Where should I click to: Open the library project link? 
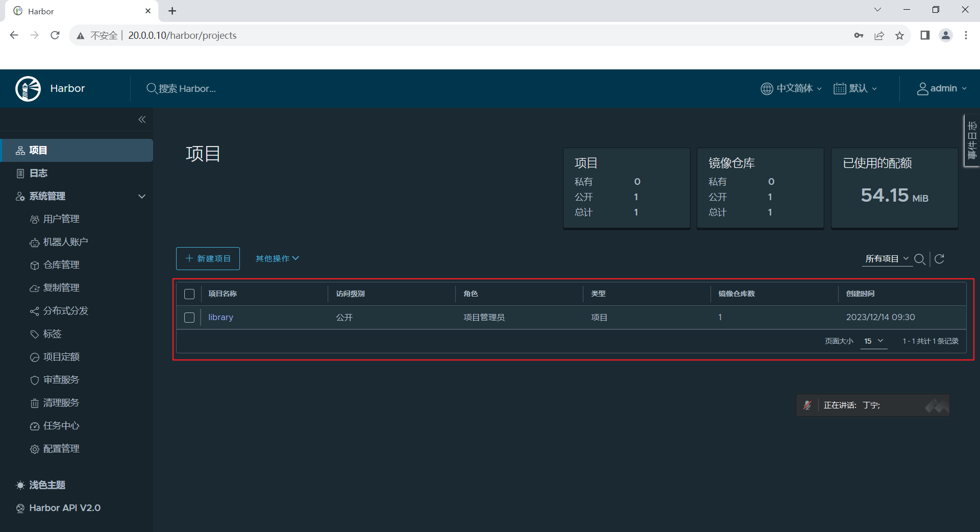click(x=220, y=318)
